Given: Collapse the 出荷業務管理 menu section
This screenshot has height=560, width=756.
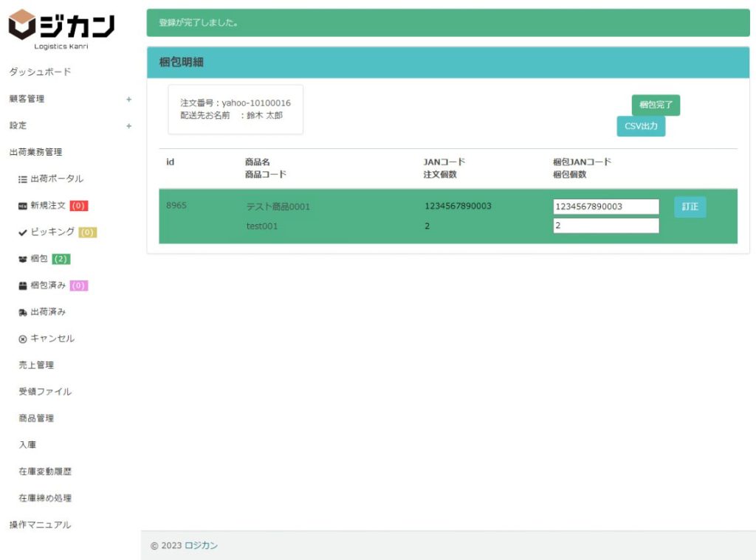Looking at the screenshot, I should pyautogui.click(x=35, y=152).
